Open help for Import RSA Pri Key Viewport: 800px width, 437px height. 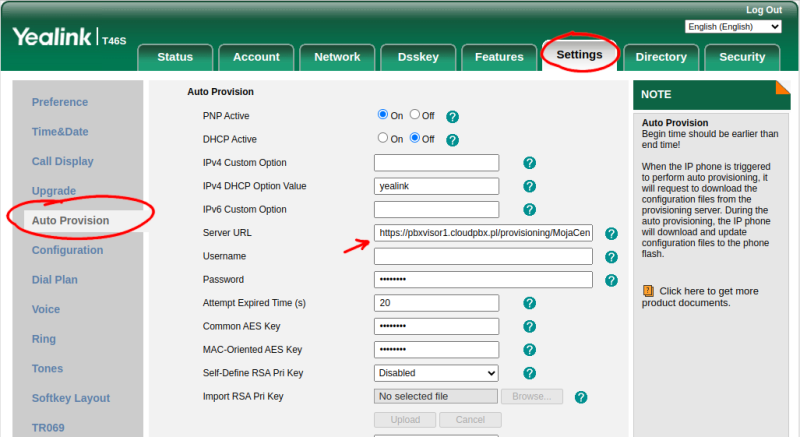580,397
